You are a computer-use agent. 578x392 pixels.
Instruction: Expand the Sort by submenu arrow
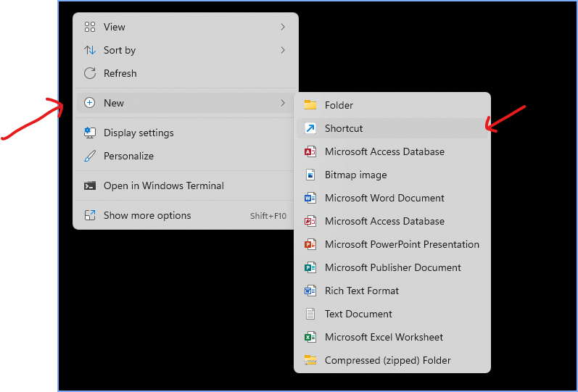click(x=283, y=50)
